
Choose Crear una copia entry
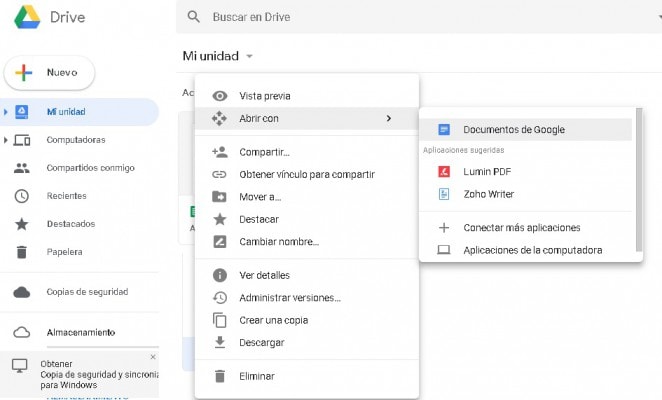click(x=307, y=320)
